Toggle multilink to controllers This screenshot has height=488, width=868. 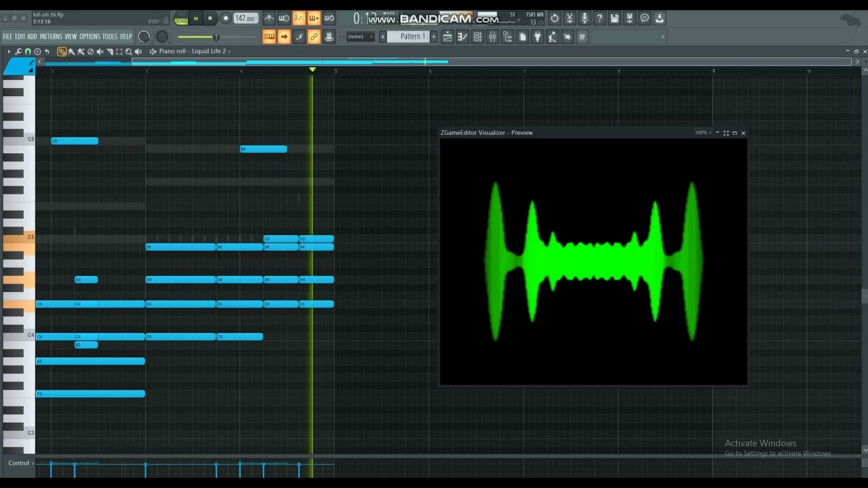point(329,37)
